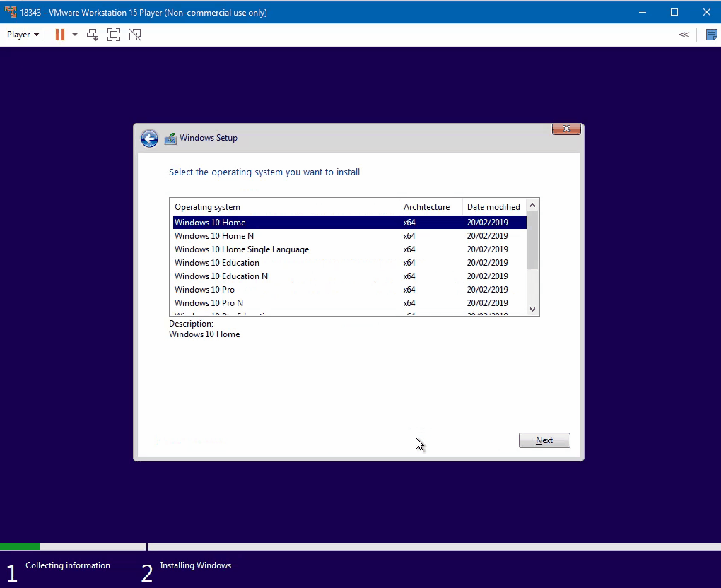
Task: Select Windows 10 Pro N
Action: coord(349,303)
